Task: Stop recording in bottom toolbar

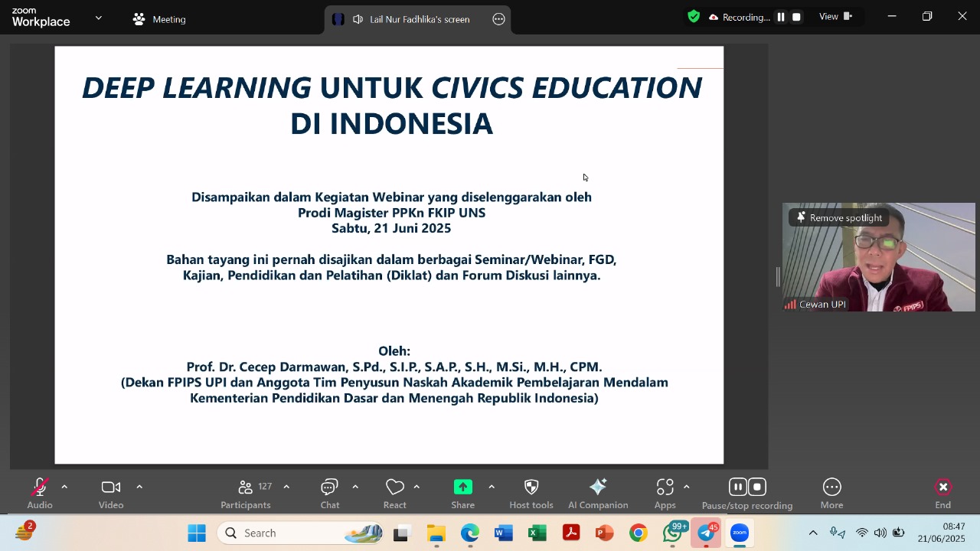Action: [757, 487]
